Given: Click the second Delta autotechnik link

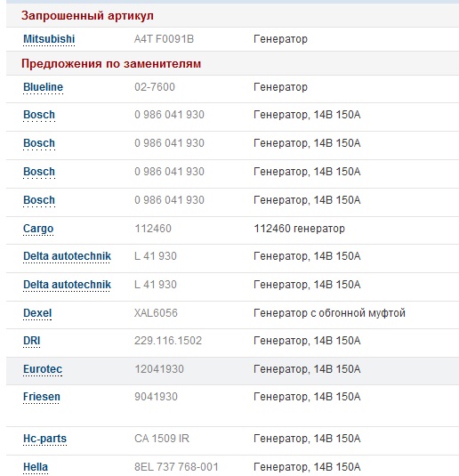Looking at the screenshot, I should [67, 285].
